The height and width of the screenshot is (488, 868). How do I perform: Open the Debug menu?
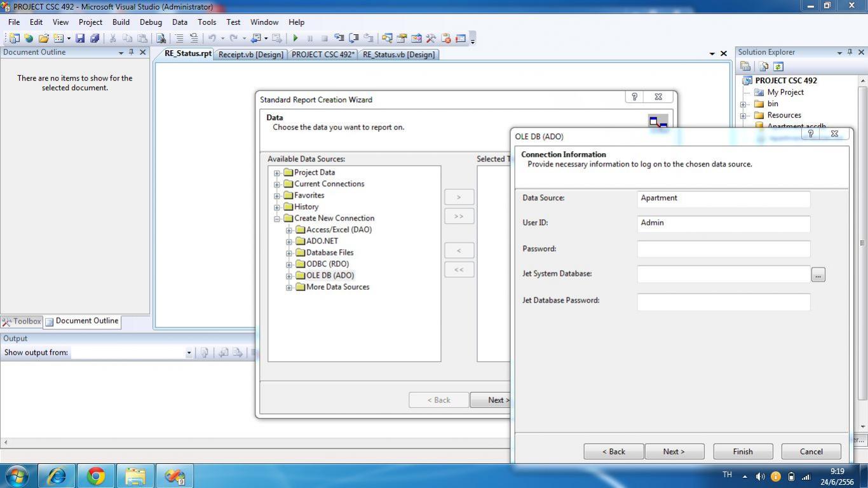[x=151, y=22]
